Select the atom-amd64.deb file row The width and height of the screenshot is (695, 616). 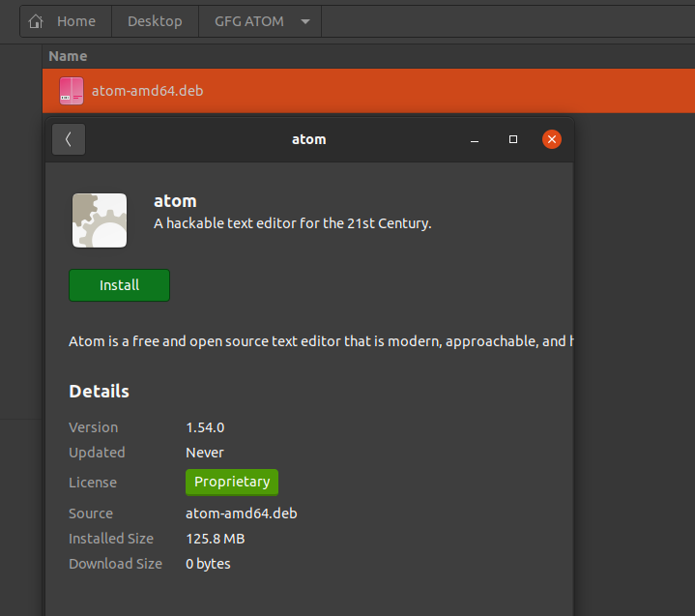click(x=368, y=91)
